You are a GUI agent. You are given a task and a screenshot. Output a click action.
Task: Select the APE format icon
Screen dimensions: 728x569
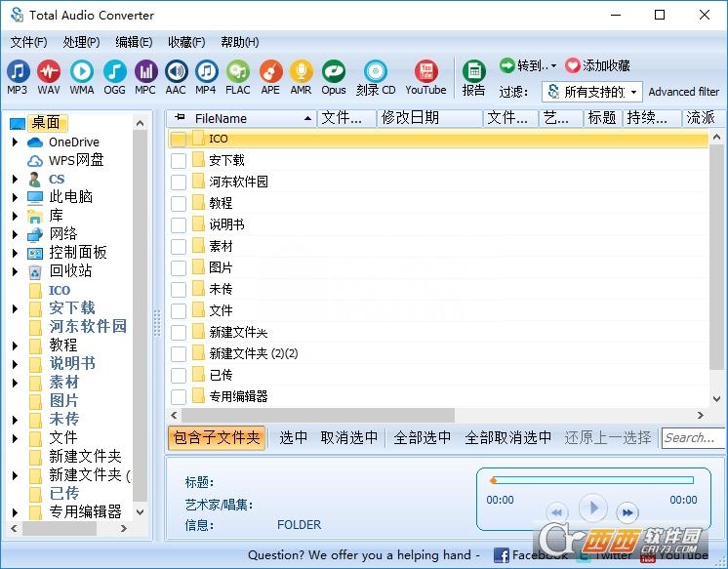270,72
